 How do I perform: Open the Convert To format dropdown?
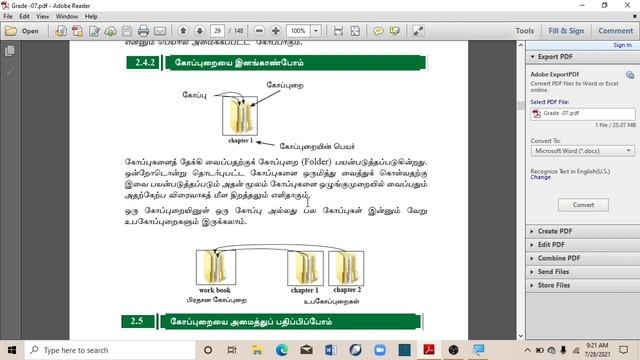(x=583, y=151)
